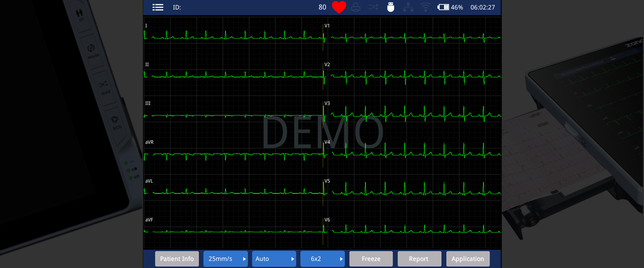
Task: Open the Application menu
Action: 467,259
